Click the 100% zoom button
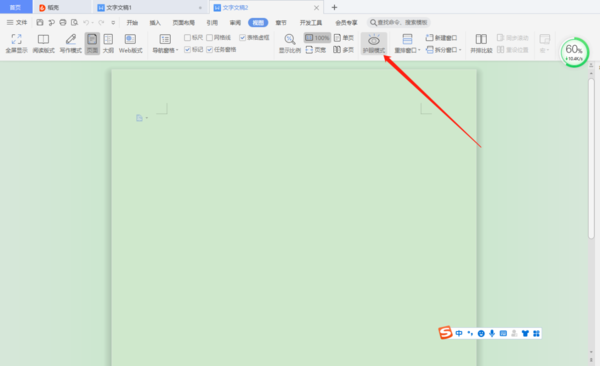The image size is (600, 366). 317,38
